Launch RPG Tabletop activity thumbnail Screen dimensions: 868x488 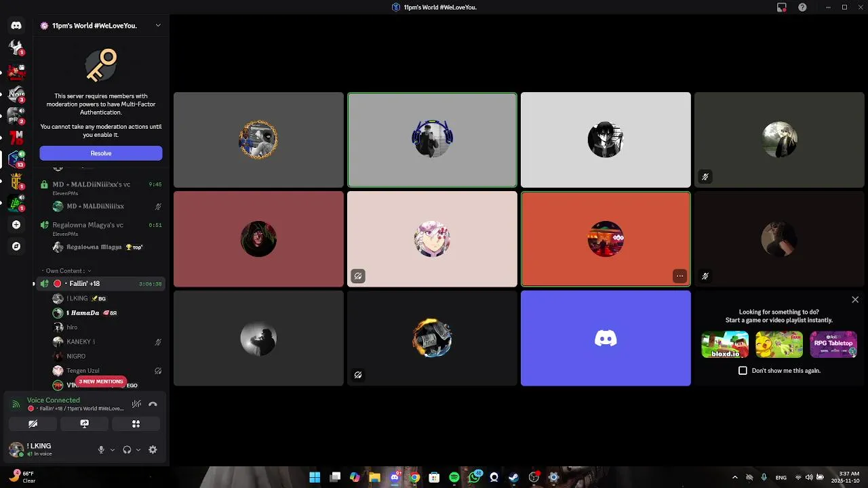pyautogui.click(x=833, y=344)
